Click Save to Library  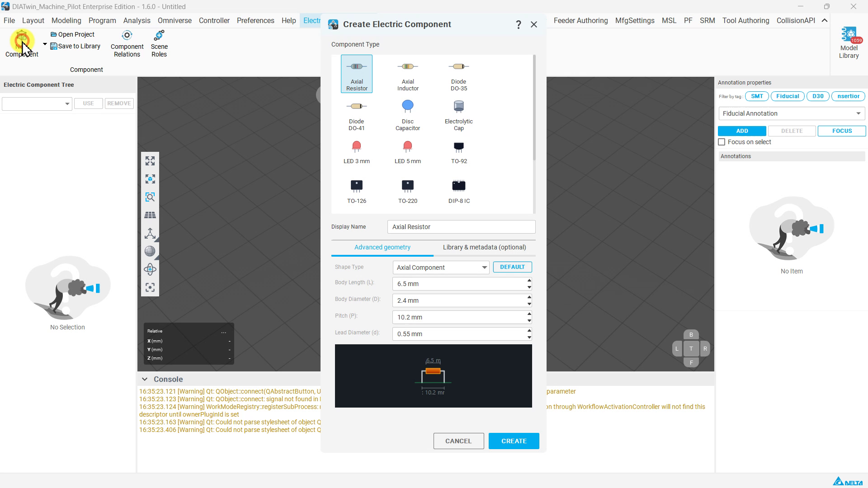75,46
